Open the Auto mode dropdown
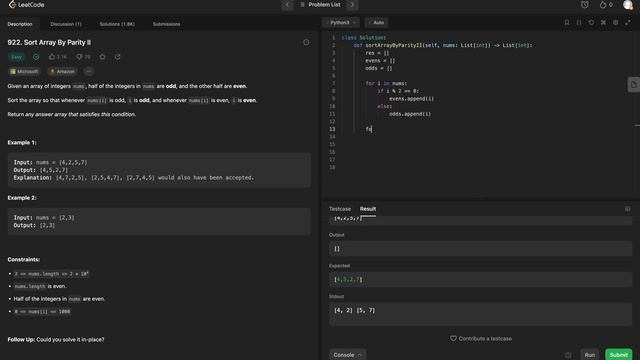 376,22
